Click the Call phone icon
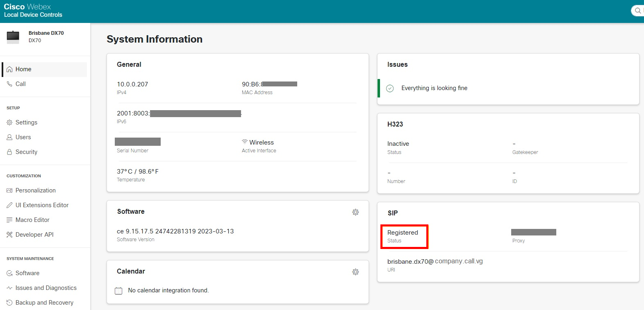 [9, 84]
